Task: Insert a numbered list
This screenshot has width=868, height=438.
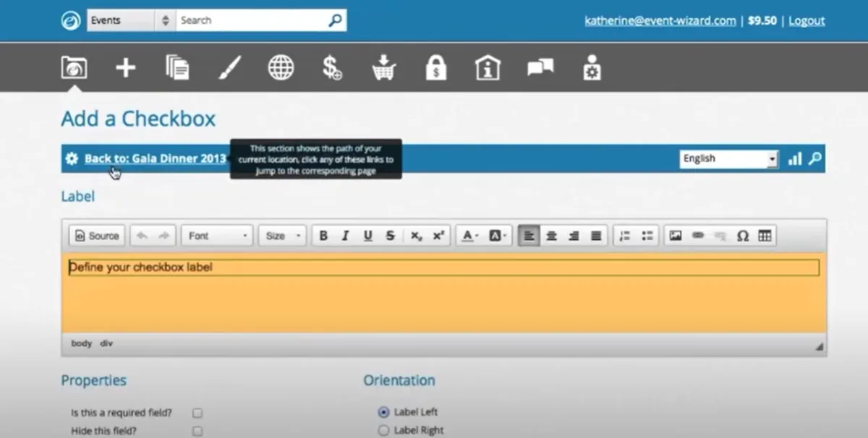Action: [625, 236]
